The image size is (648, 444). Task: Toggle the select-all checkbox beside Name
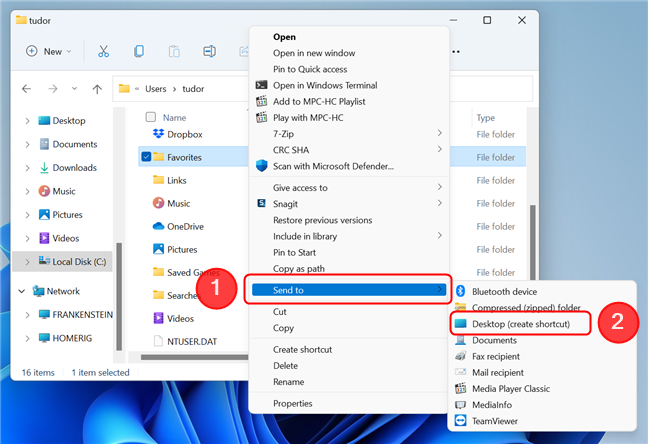(151, 117)
